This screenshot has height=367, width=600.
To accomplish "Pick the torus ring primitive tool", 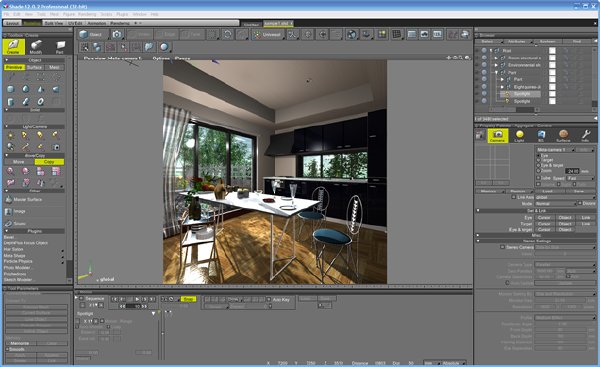I will pyautogui.click(x=41, y=101).
